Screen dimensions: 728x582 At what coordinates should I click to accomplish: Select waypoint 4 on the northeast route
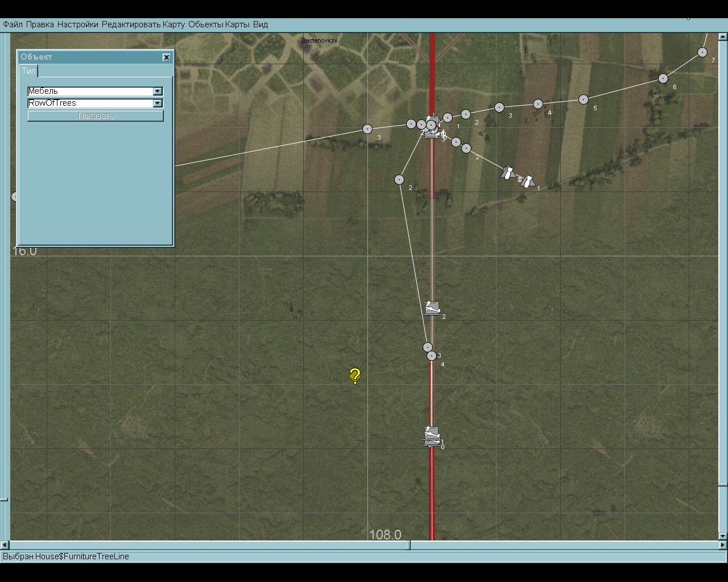[x=538, y=104]
